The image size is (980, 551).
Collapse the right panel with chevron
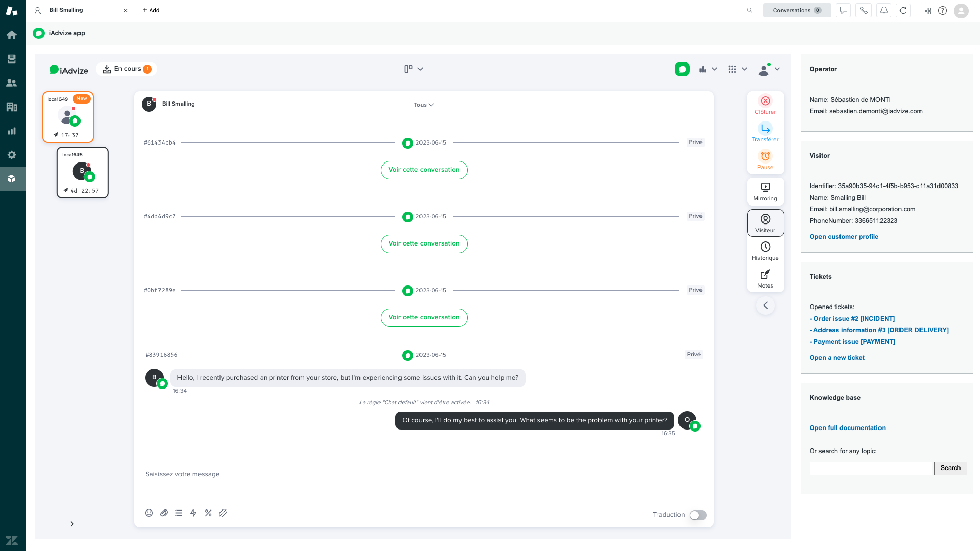coord(765,305)
